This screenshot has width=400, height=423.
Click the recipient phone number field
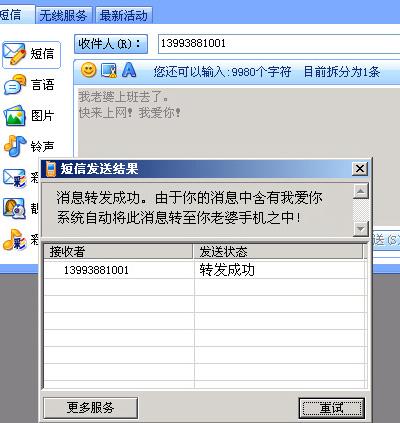pyautogui.click(x=279, y=43)
